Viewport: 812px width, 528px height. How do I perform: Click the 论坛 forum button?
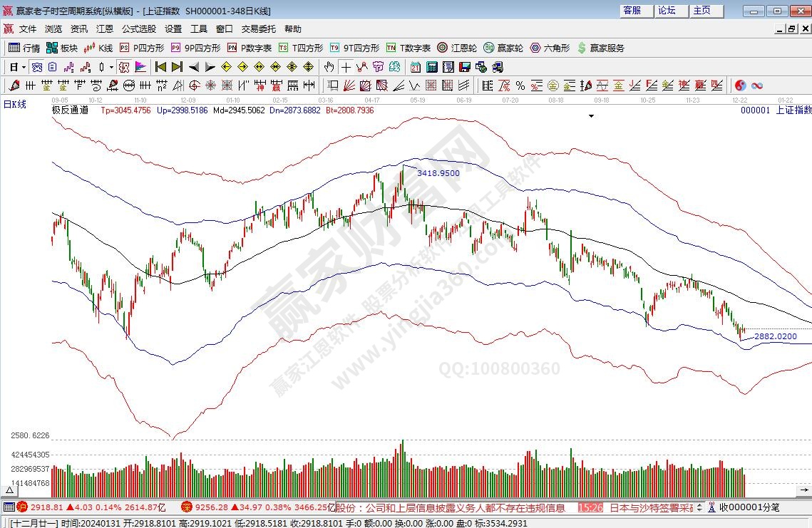pyautogui.click(x=667, y=11)
